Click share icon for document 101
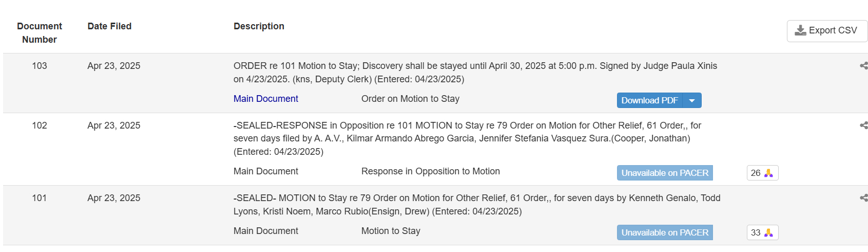The width and height of the screenshot is (868, 252). coord(863,198)
